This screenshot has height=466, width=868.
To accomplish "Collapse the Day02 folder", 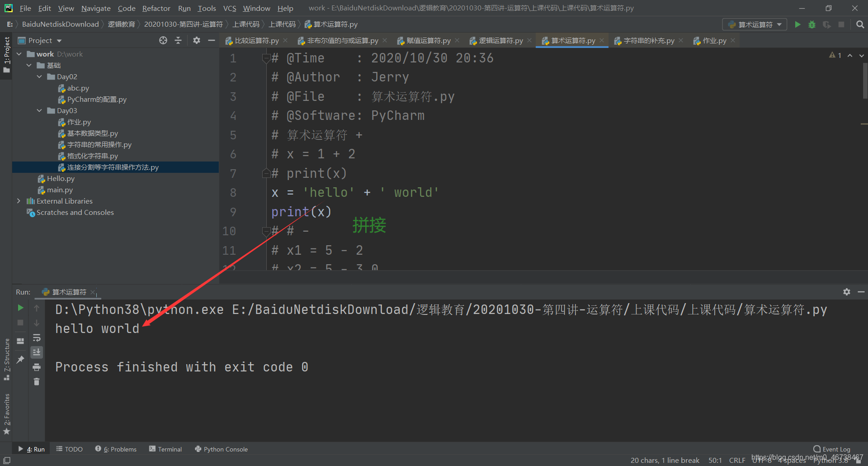I will point(39,76).
